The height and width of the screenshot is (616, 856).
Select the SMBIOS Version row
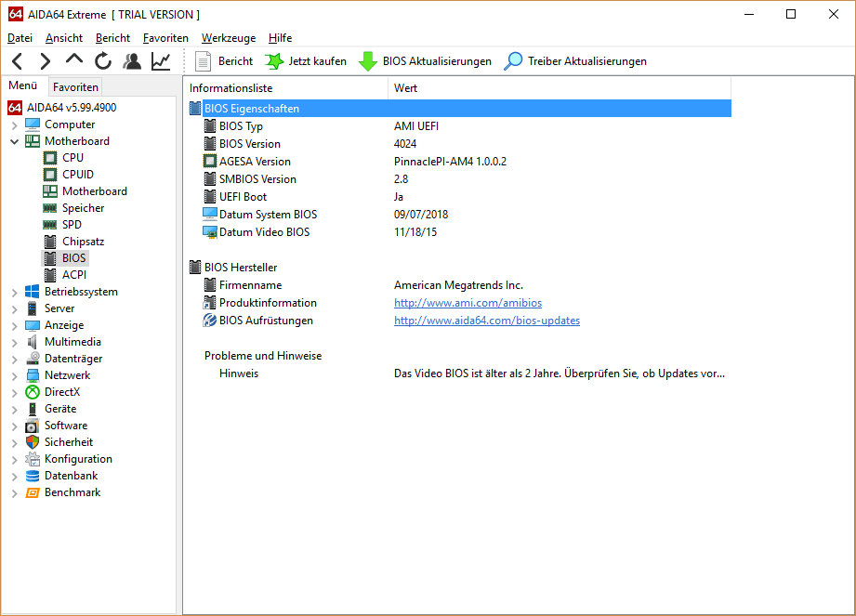click(459, 179)
